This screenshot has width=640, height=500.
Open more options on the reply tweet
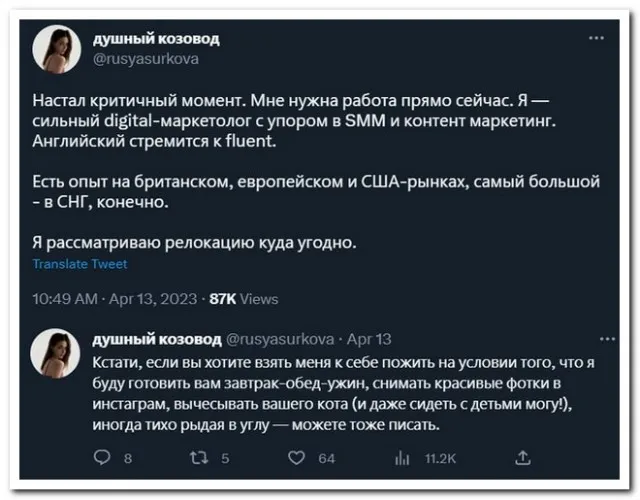point(596,339)
